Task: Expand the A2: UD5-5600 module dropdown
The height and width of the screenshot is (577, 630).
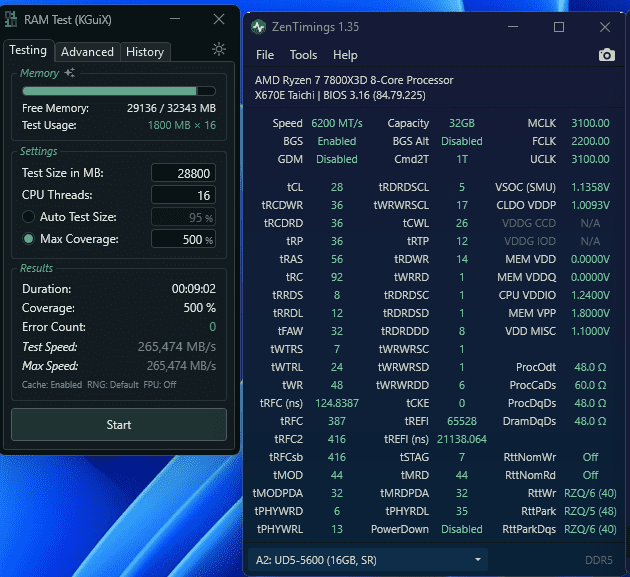Action: [368, 560]
